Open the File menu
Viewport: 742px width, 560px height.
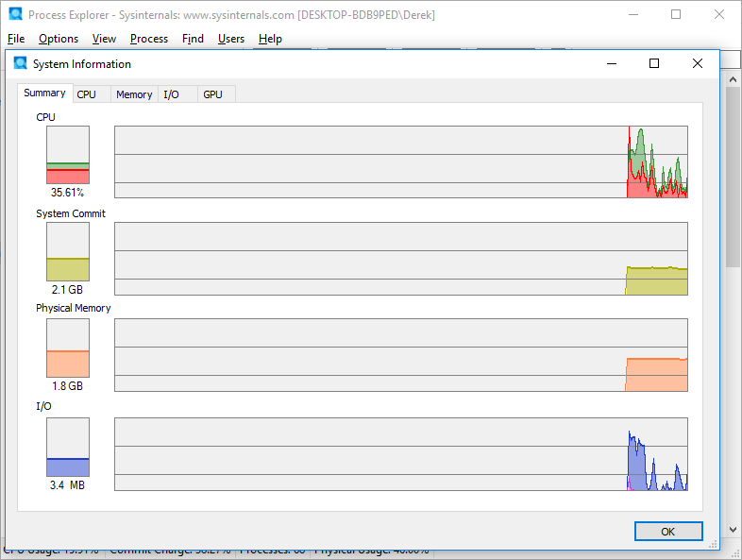(x=16, y=39)
